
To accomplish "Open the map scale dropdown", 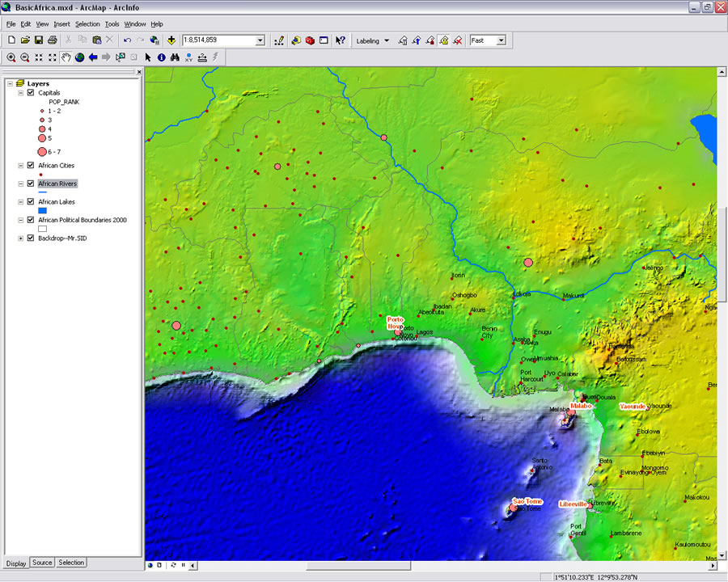I will 260,40.
